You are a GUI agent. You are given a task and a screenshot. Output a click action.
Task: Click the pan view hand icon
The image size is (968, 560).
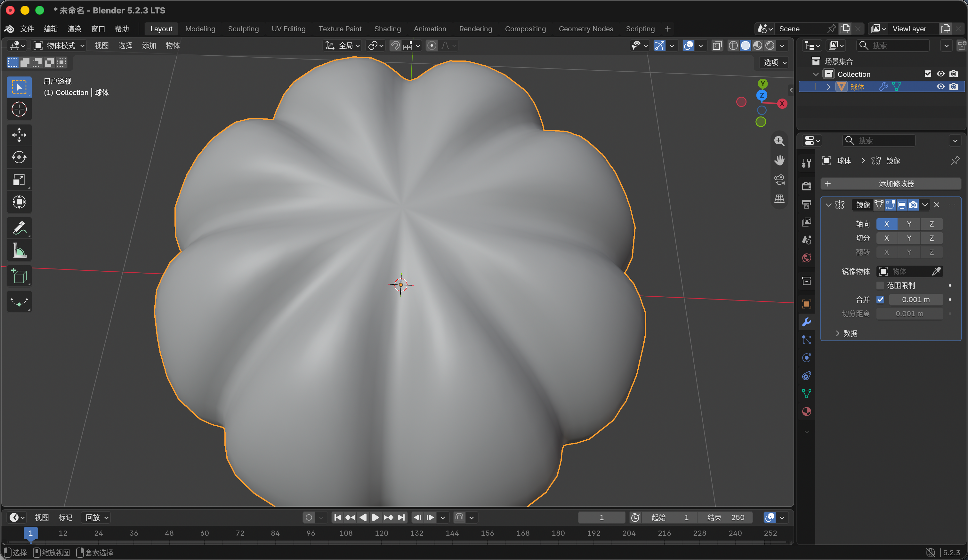click(x=779, y=160)
